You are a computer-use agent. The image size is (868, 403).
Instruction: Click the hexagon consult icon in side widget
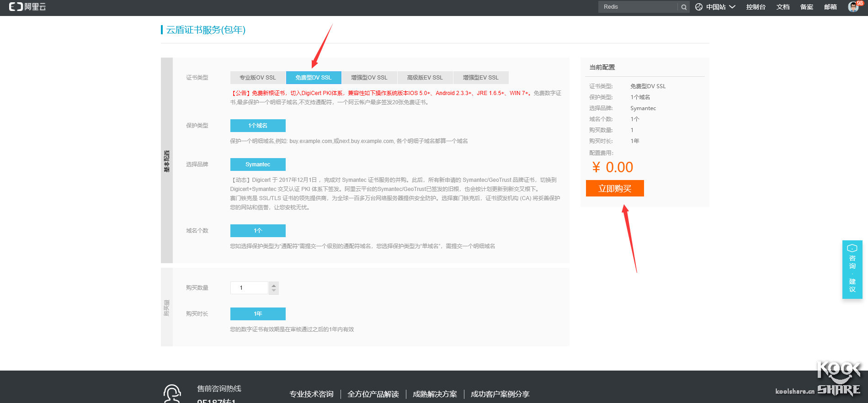point(852,248)
